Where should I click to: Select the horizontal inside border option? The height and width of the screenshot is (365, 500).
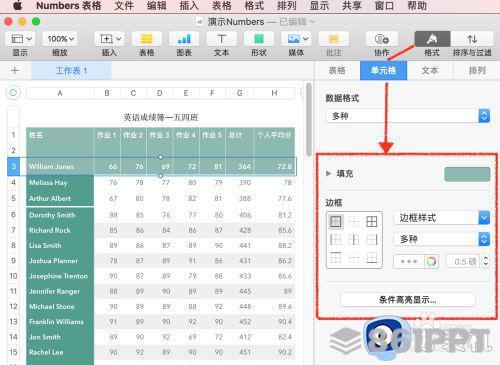coord(354,257)
